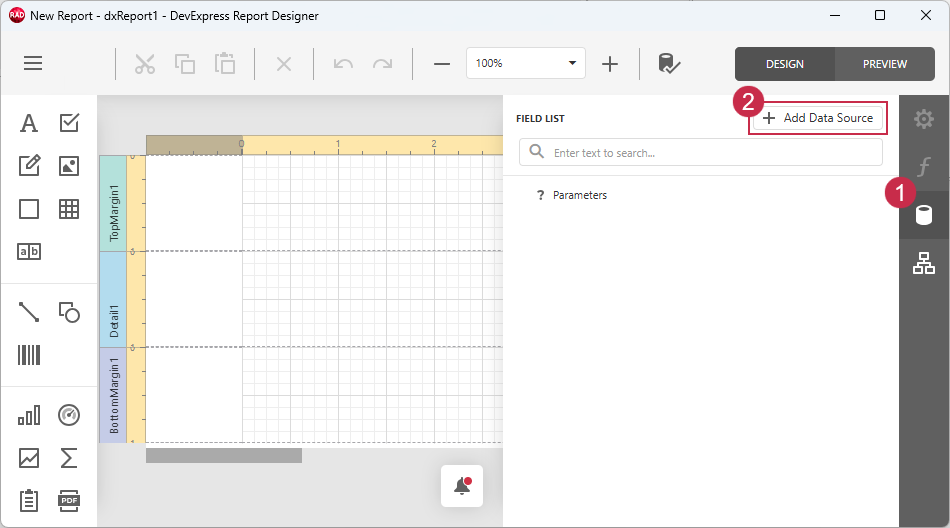
Task: Minimize the Report Designer window
Action: coord(835,15)
